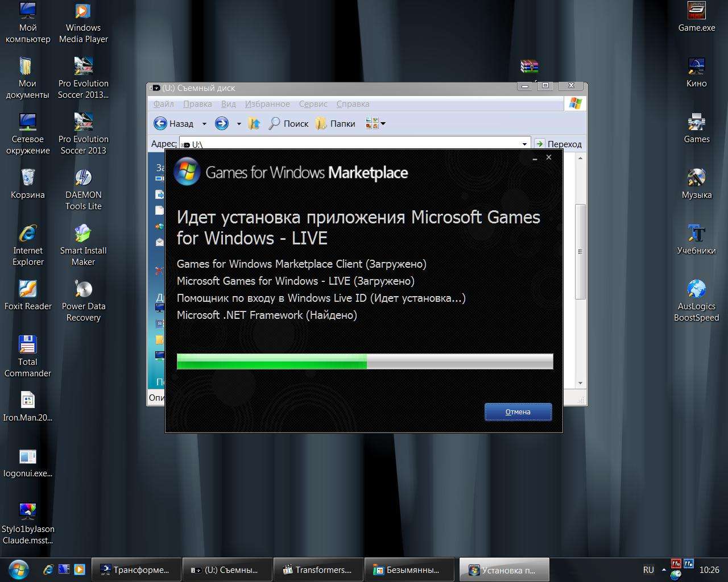Open Game.exe desktop icon

[x=696, y=17]
